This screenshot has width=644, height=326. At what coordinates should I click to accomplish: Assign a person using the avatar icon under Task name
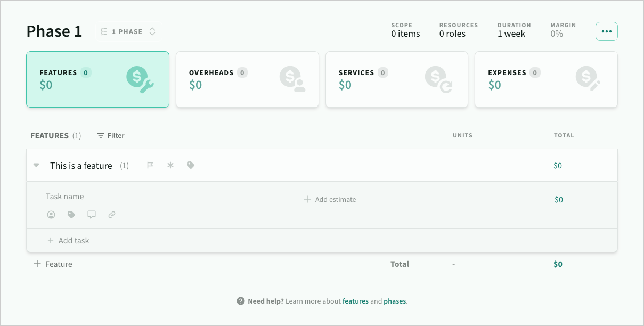click(51, 215)
